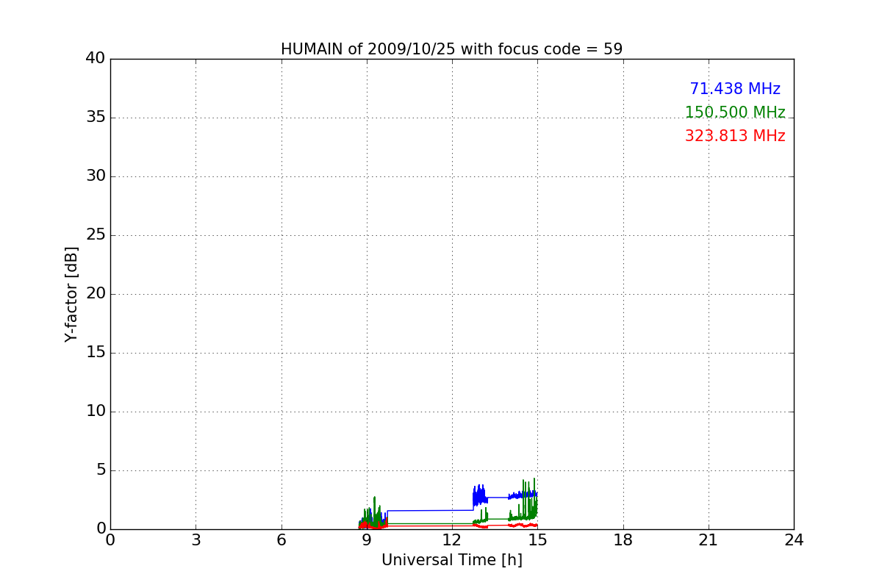Select the green 150.500 MHz legend label

[x=735, y=112]
